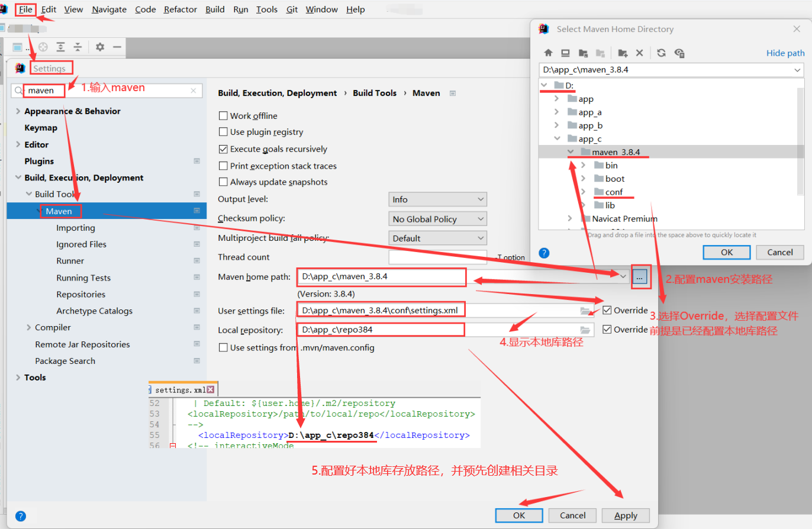Click project-level icon on Repositories row
Image resolution: width=812 pixels, height=529 pixels.
click(x=196, y=294)
